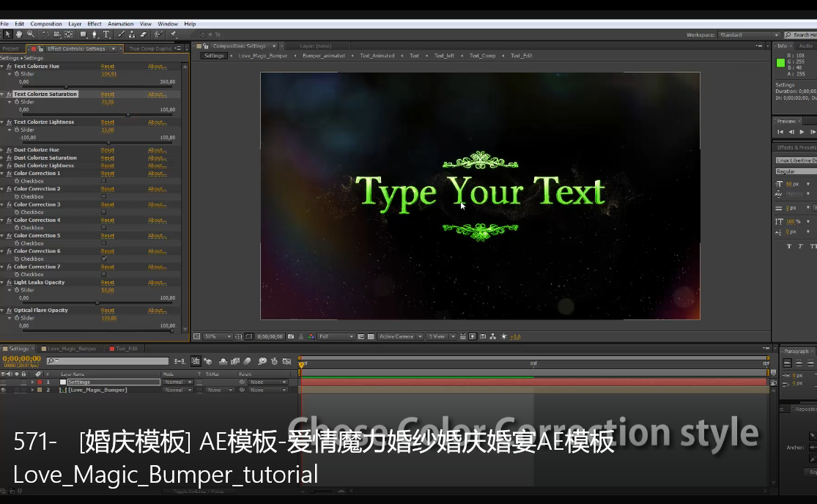Expand Dust Colorize Saturation effect

click(x=3, y=157)
